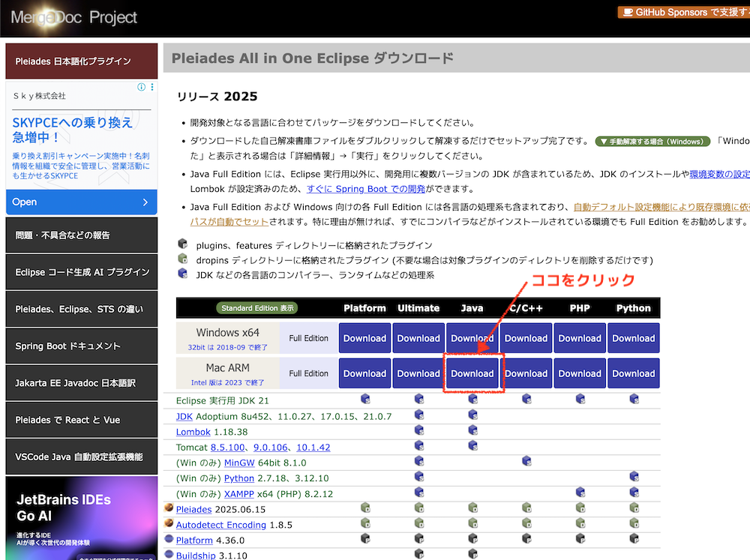The width and height of the screenshot is (750, 560).
Task: Click the GitHub Sponsors button
Action: click(682, 12)
